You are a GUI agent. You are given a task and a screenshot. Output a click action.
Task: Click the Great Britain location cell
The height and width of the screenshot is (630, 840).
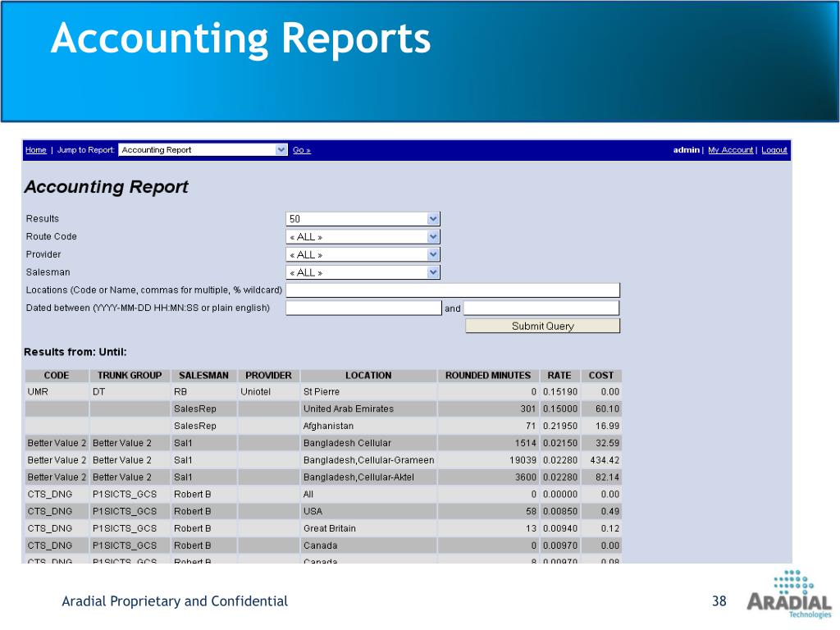(368, 529)
